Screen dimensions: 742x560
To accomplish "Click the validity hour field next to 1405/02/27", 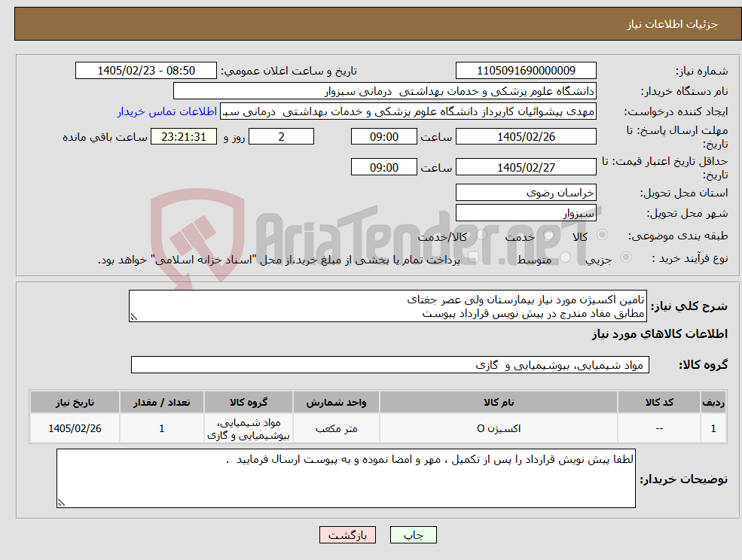I will coord(383,167).
